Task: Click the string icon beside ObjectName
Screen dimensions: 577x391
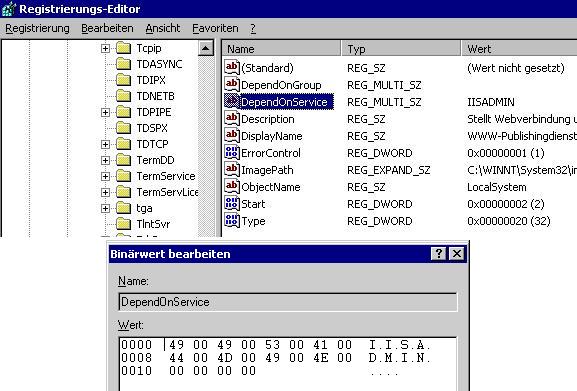Action: tap(232, 186)
